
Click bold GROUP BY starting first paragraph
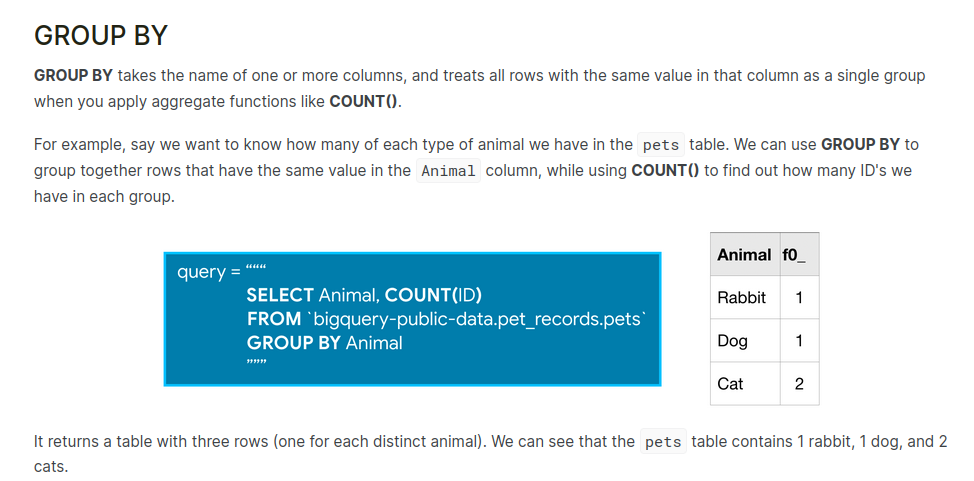pyautogui.click(x=75, y=76)
